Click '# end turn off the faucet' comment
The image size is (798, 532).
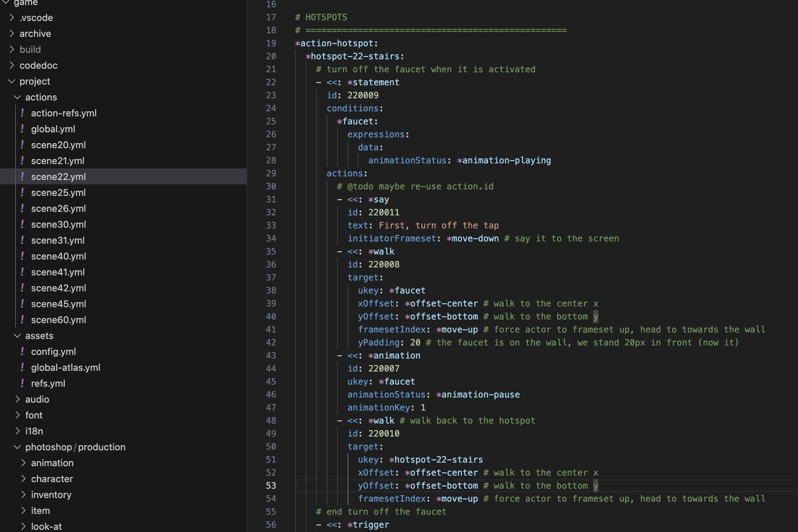(381, 512)
